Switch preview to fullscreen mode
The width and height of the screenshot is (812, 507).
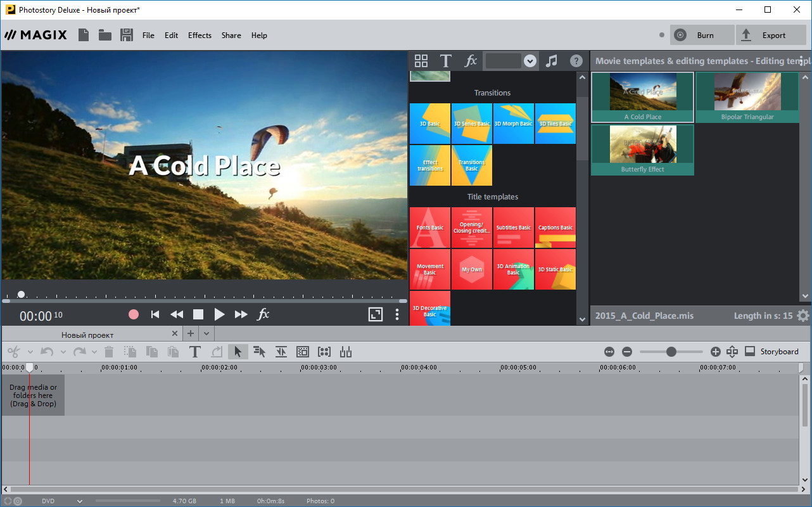(x=376, y=314)
